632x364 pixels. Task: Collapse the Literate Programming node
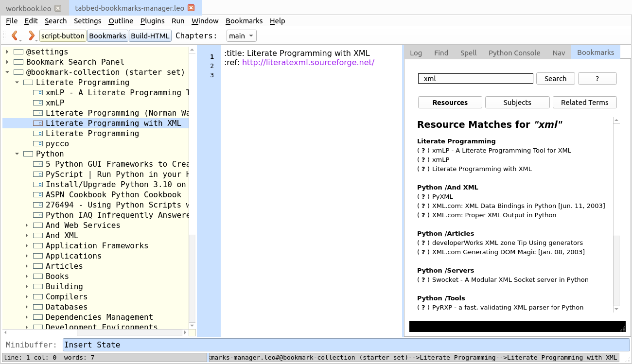[x=18, y=82]
